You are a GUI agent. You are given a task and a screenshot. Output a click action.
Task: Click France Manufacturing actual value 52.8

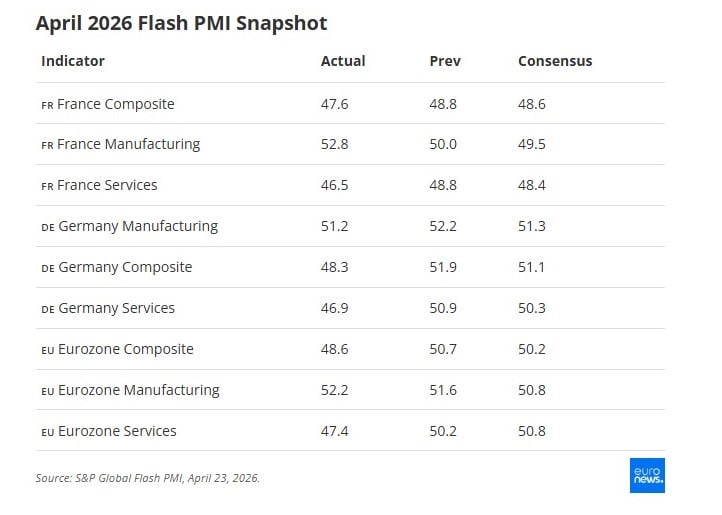pos(335,144)
